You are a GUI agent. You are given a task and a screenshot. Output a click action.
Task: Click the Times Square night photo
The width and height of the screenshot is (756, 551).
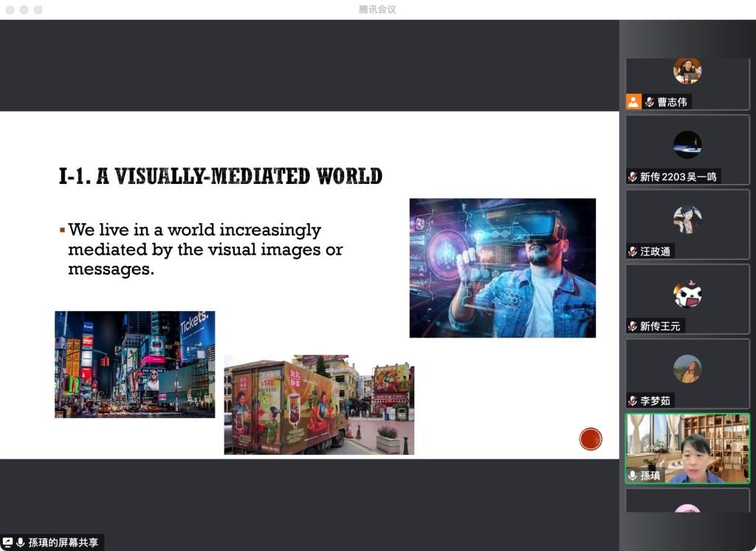point(134,364)
